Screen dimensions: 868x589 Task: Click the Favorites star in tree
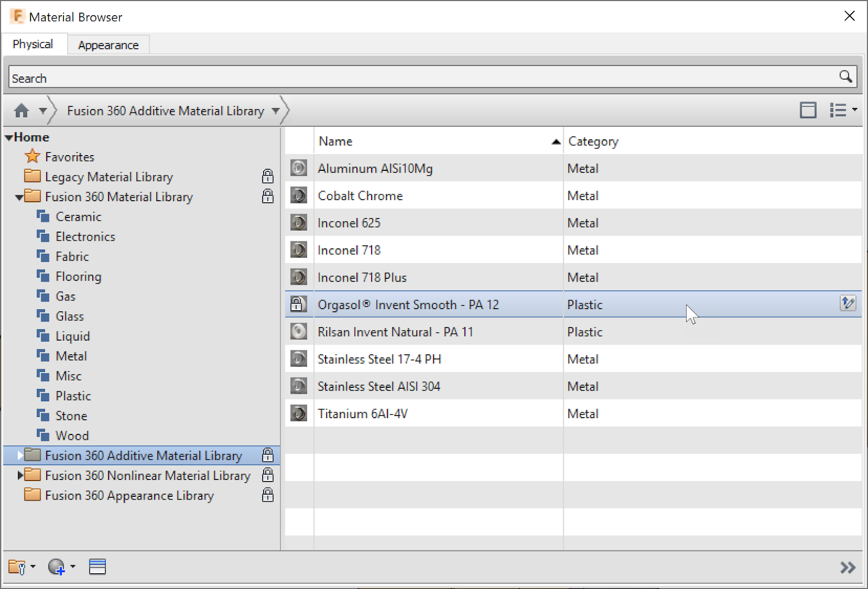pos(33,156)
